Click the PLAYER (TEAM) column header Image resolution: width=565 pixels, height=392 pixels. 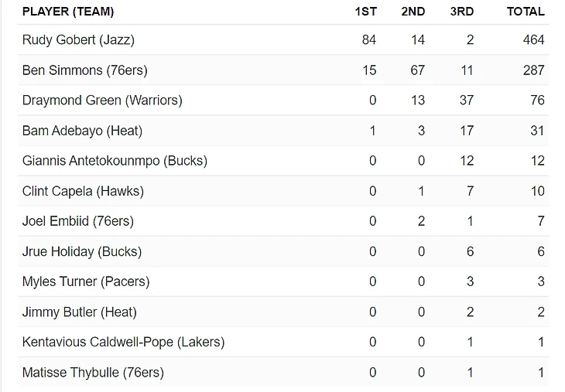tap(68, 12)
